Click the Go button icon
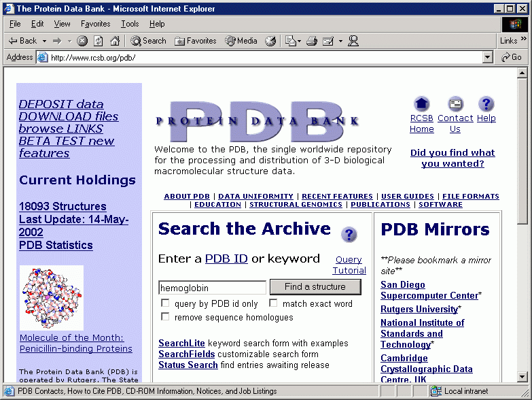532x400 pixels. click(x=512, y=57)
